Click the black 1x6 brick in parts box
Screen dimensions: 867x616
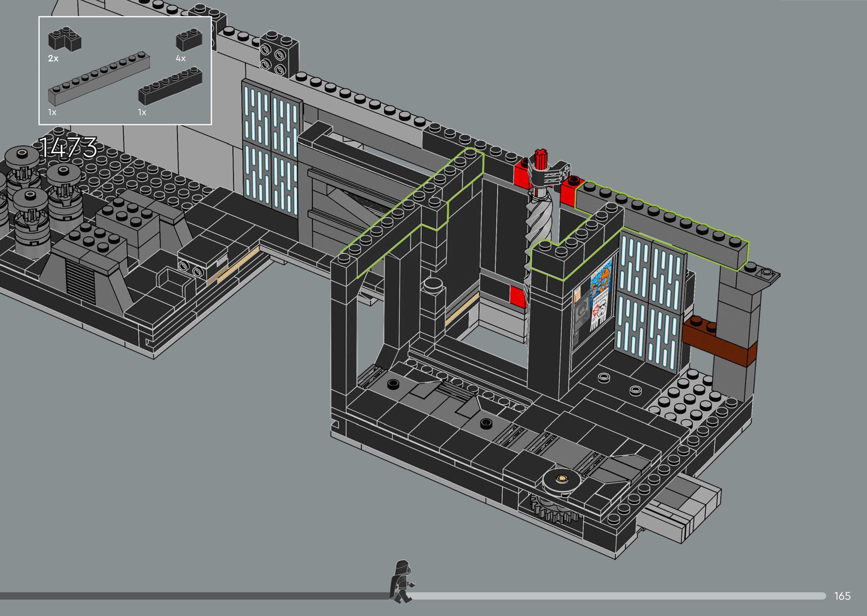pos(170,86)
